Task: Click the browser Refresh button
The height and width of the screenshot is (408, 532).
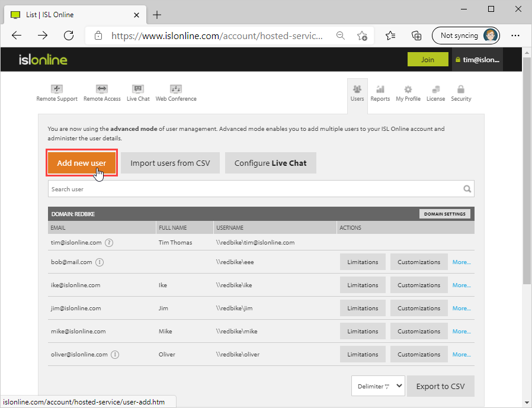Action: 69,36
